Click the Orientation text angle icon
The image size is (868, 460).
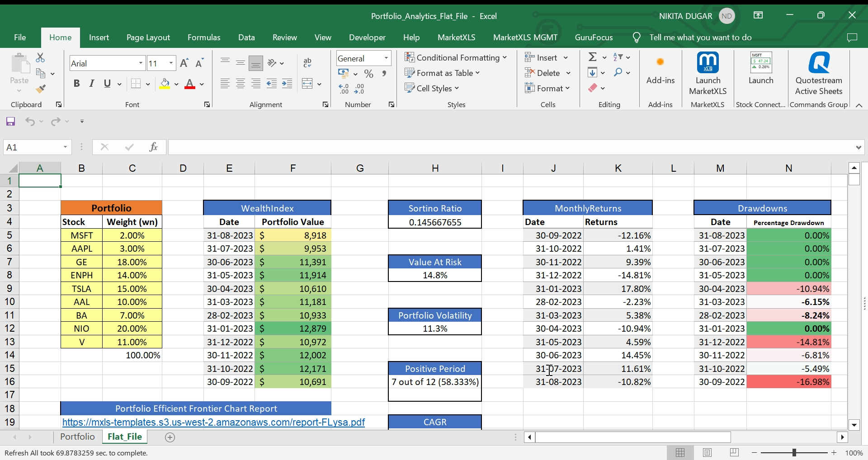pos(272,63)
